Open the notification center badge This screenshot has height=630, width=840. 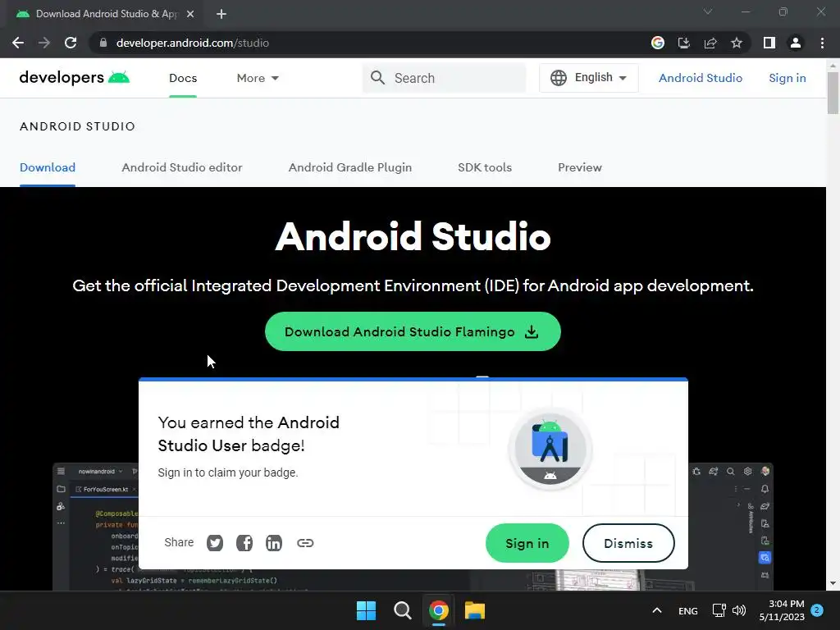(x=817, y=610)
